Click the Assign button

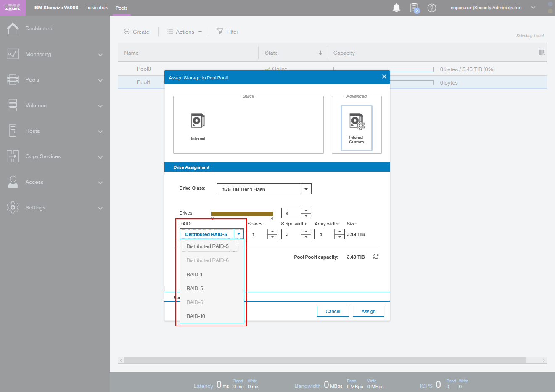(368, 311)
